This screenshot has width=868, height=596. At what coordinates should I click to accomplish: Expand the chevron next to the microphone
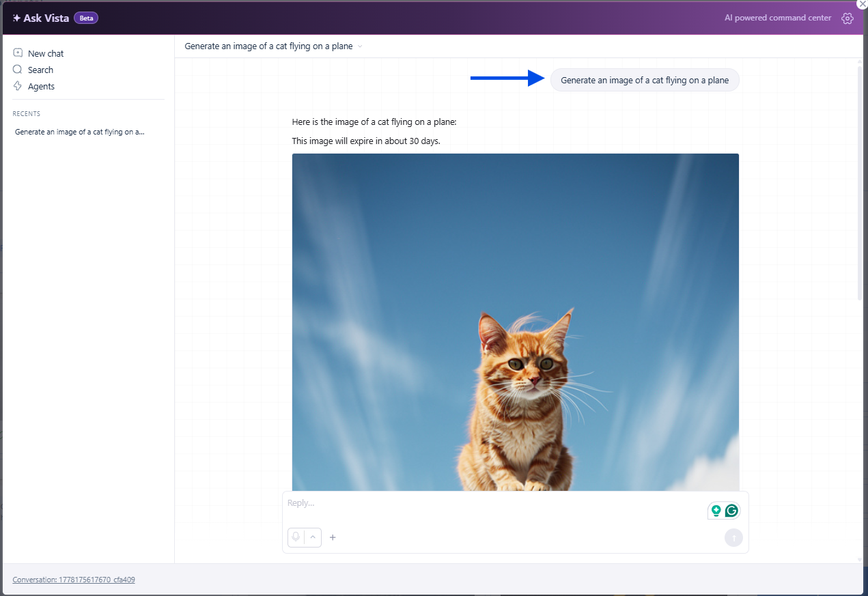(x=313, y=537)
